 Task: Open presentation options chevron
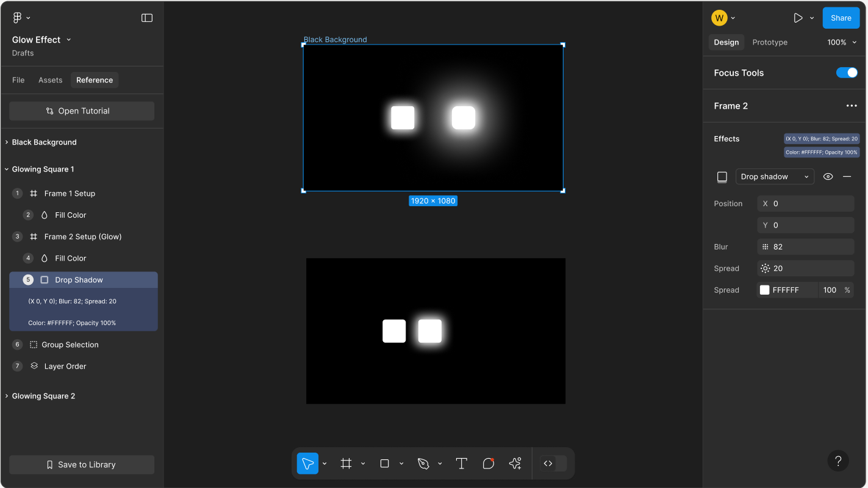pyautogui.click(x=812, y=18)
